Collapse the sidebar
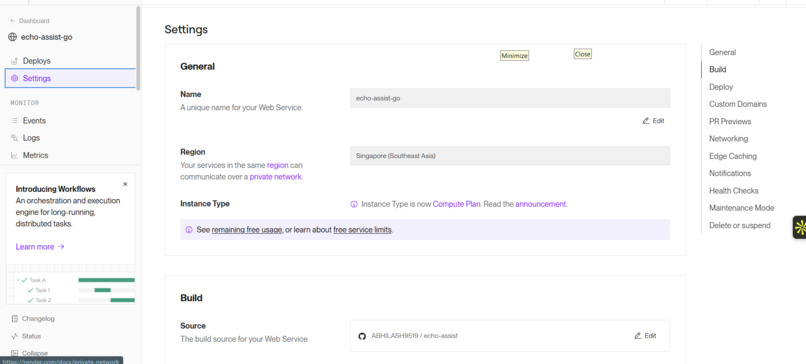The width and height of the screenshot is (806, 364). tap(30, 353)
